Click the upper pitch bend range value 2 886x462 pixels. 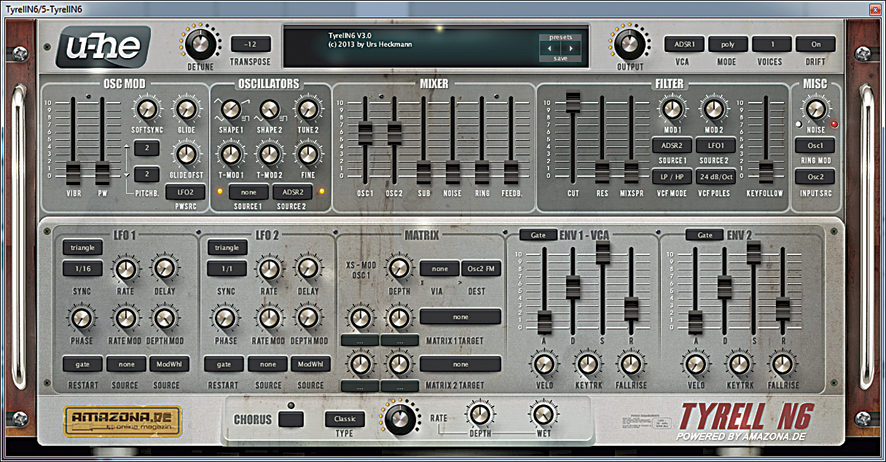[146, 148]
